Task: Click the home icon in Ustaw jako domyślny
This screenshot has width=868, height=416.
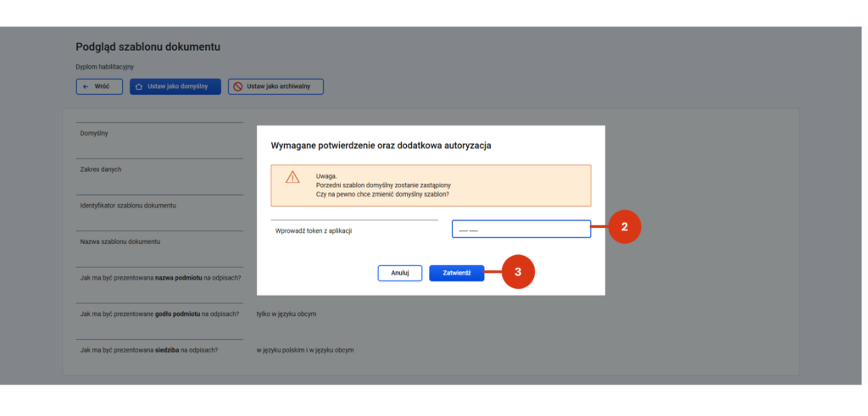Action: [x=139, y=87]
